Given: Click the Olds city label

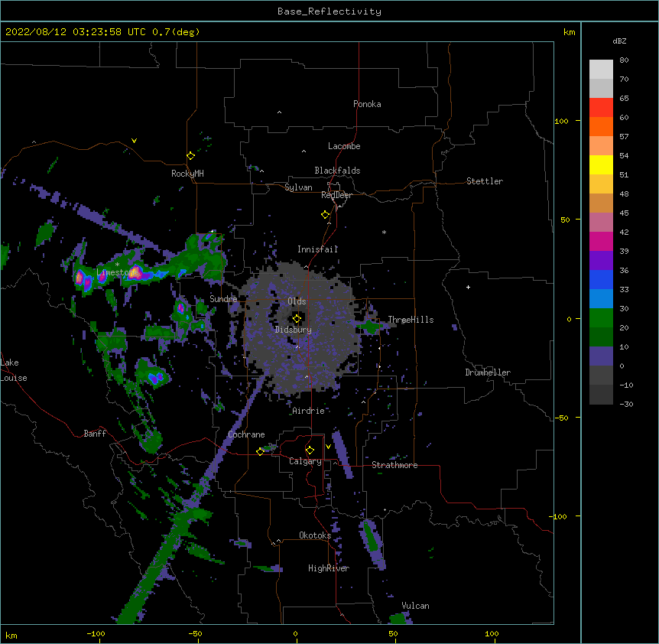Looking at the screenshot, I should 297,301.
